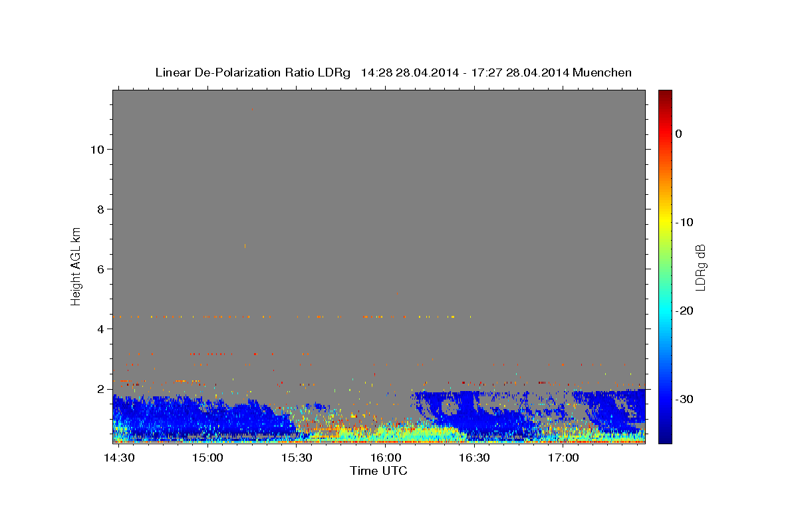The image size is (798, 532).
Task: Click the colorbar value 0
Action: pos(679,134)
